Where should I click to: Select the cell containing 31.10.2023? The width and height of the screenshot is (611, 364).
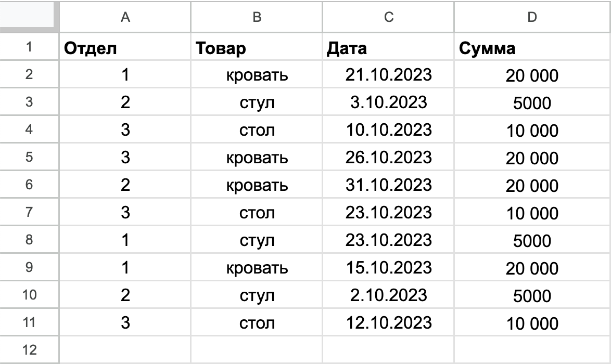pyautogui.click(x=388, y=185)
